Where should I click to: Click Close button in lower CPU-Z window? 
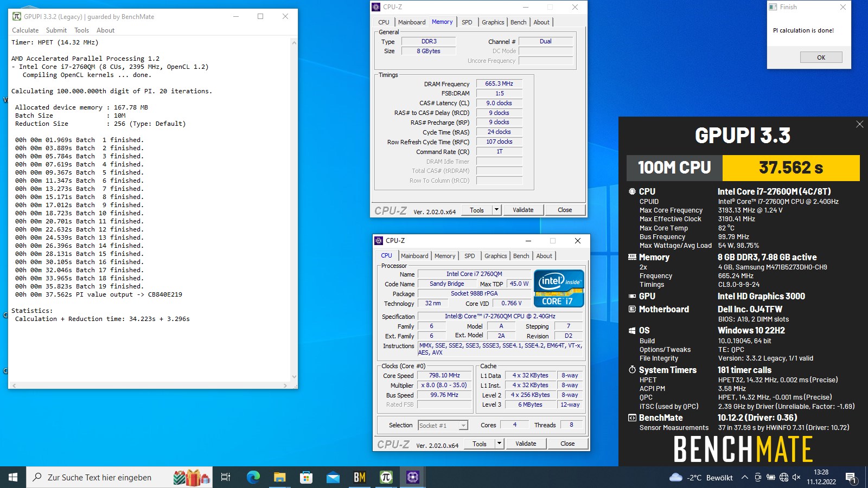[x=567, y=444]
